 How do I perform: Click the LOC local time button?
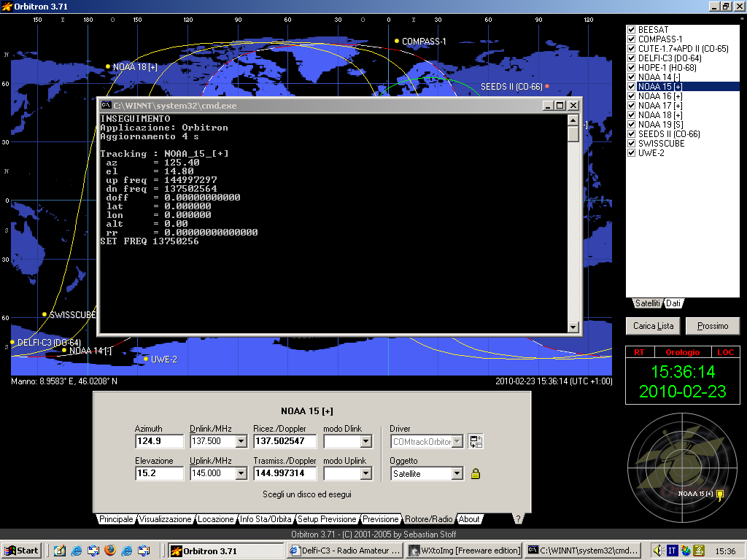(x=726, y=352)
